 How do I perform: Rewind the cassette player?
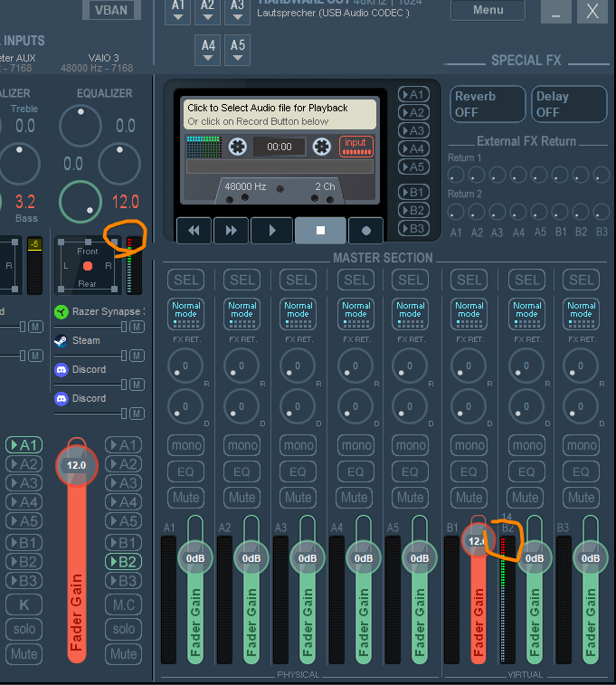194,231
